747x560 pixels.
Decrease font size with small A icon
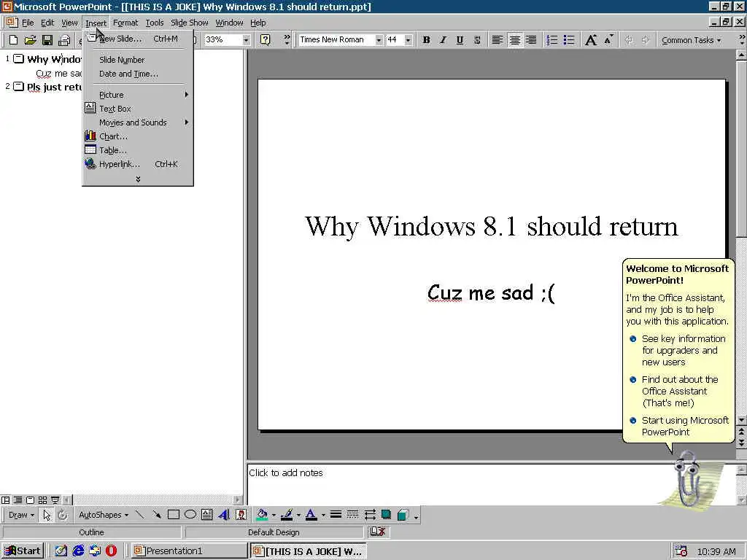tap(609, 40)
